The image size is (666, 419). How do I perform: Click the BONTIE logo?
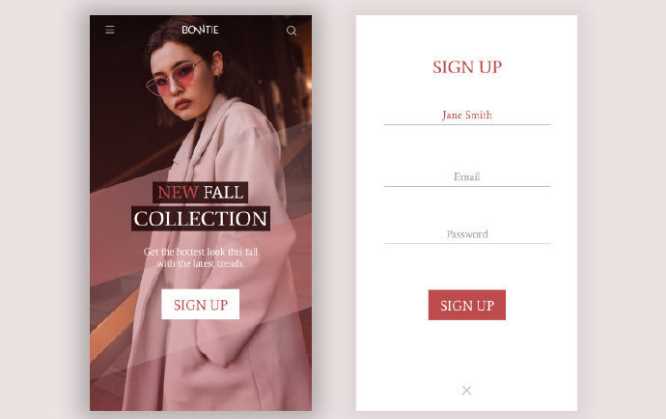[200, 30]
